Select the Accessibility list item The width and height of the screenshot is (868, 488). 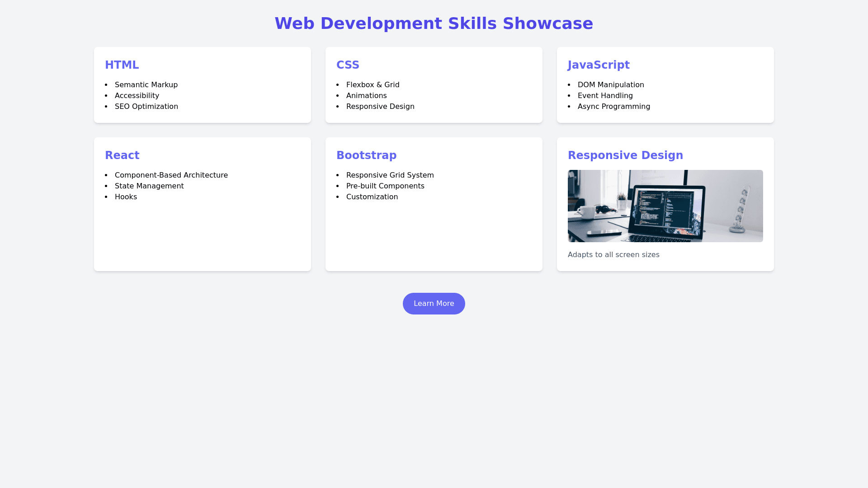click(137, 96)
